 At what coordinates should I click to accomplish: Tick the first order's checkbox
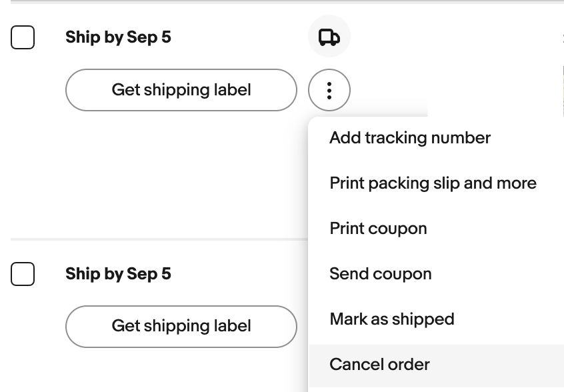pos(23,37)
